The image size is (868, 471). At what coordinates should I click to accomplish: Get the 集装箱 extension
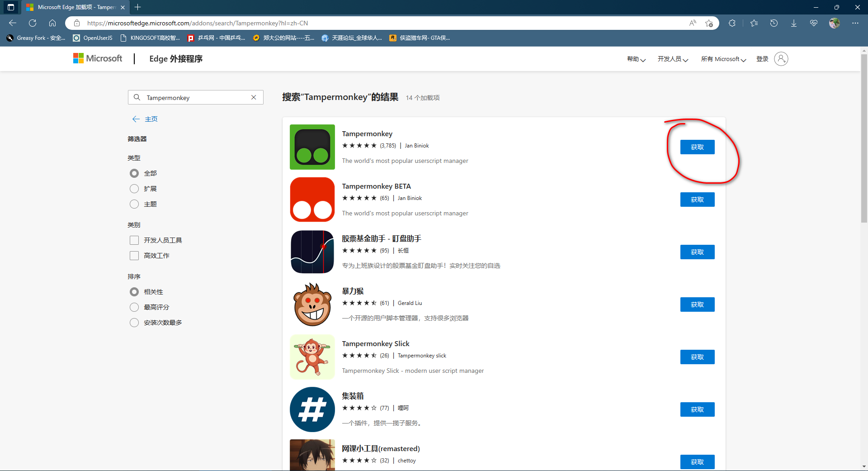tap(697, 409)
